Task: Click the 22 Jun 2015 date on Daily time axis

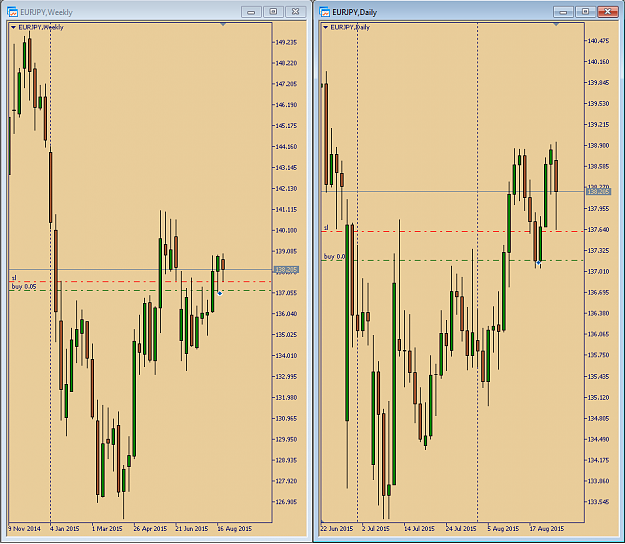Action: tap(337, 529)
